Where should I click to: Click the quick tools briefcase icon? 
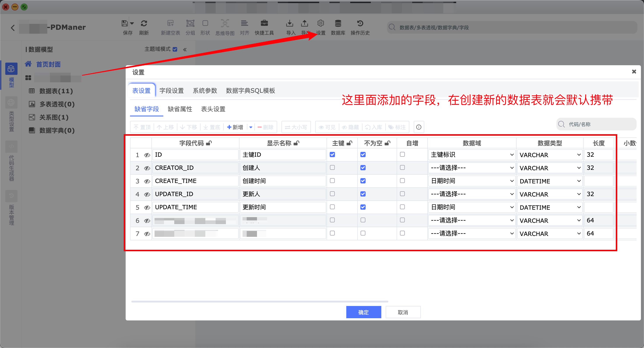point(264,23)
